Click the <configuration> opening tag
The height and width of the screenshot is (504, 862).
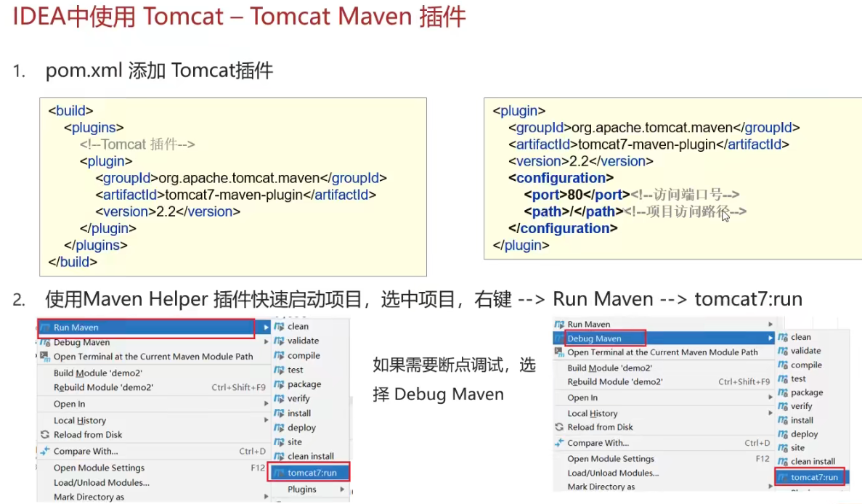point(561,178)
